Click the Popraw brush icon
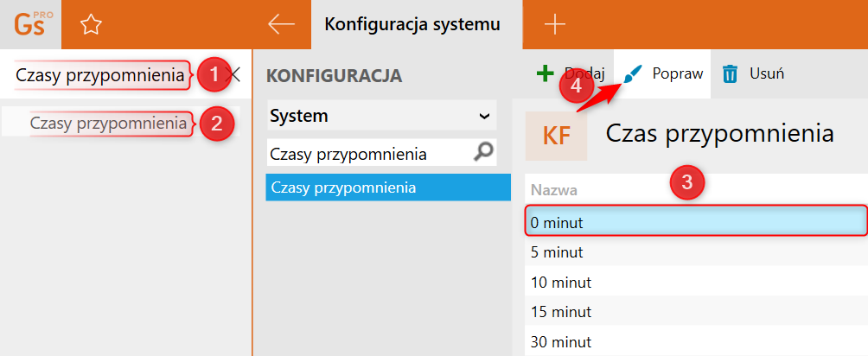 coord(636,73)
